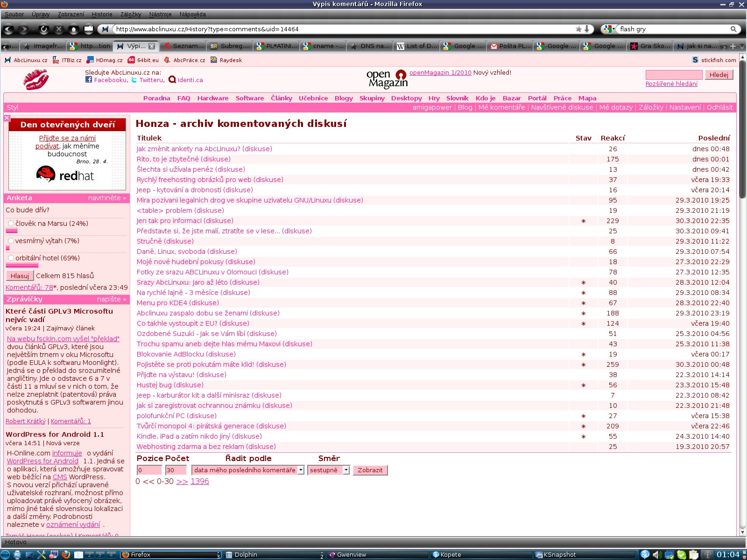Open the HDmag.cz bookmark
Screen dimensions: 747x560
pyautogui.click(x=105, y=60)
